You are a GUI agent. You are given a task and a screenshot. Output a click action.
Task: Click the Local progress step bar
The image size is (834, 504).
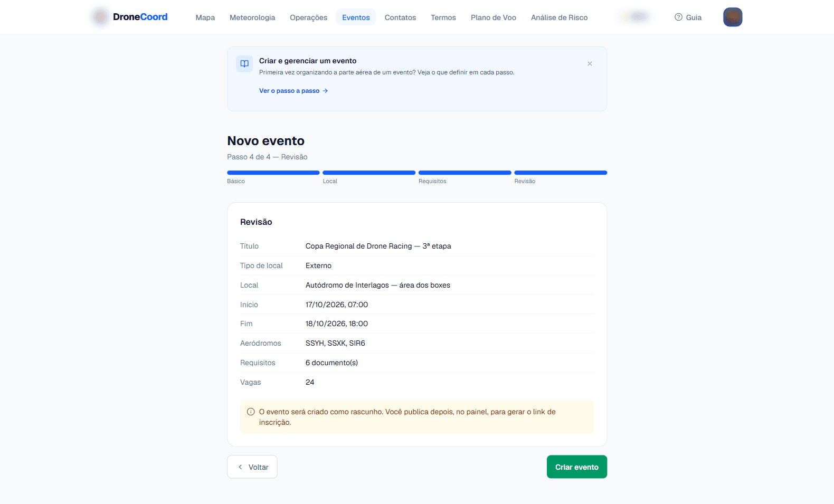(369, 173)
